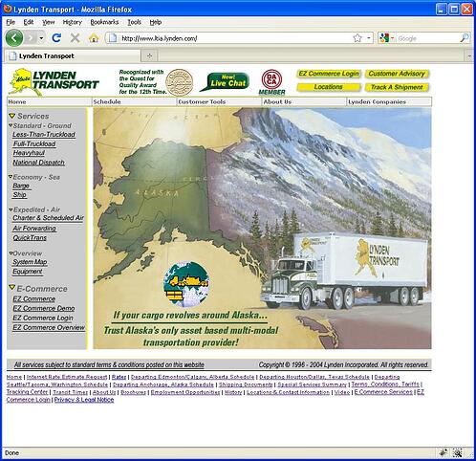Viewport: 476px width, 461px height.
Task: Click the Locations yellow button
Action: (329, 87)
